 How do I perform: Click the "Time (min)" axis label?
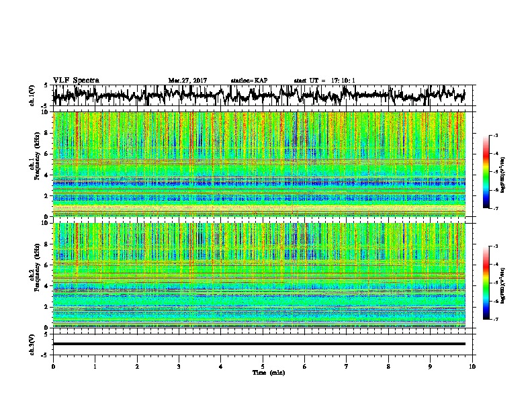pos(269,373)
